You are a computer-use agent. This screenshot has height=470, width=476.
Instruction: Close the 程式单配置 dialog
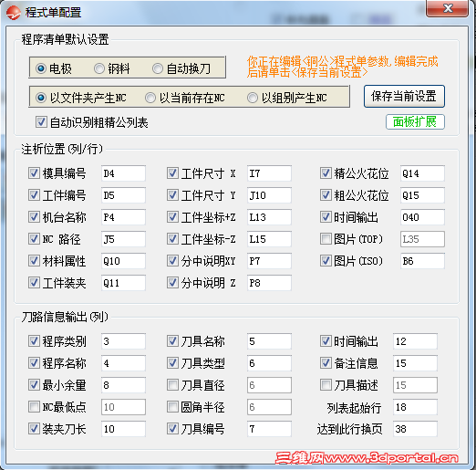point(447,8)
